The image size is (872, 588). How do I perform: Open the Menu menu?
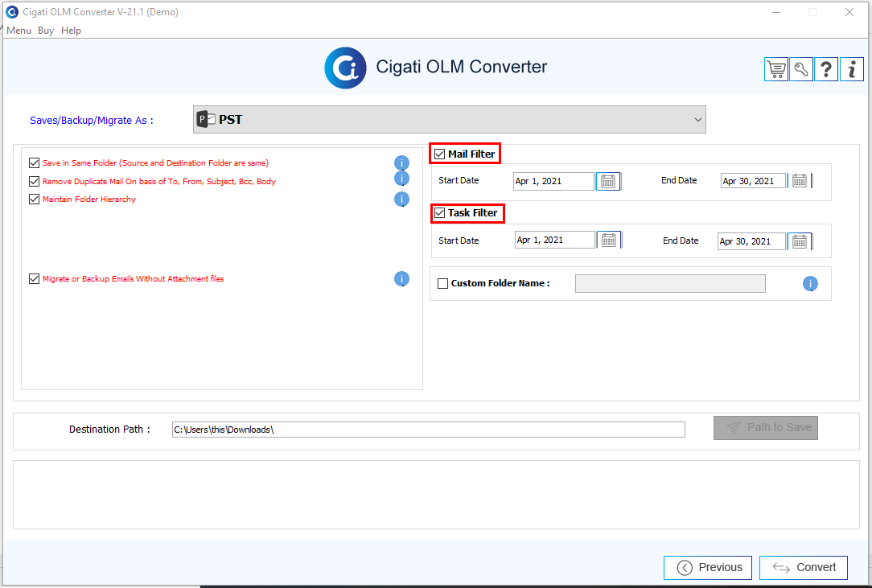19,31
